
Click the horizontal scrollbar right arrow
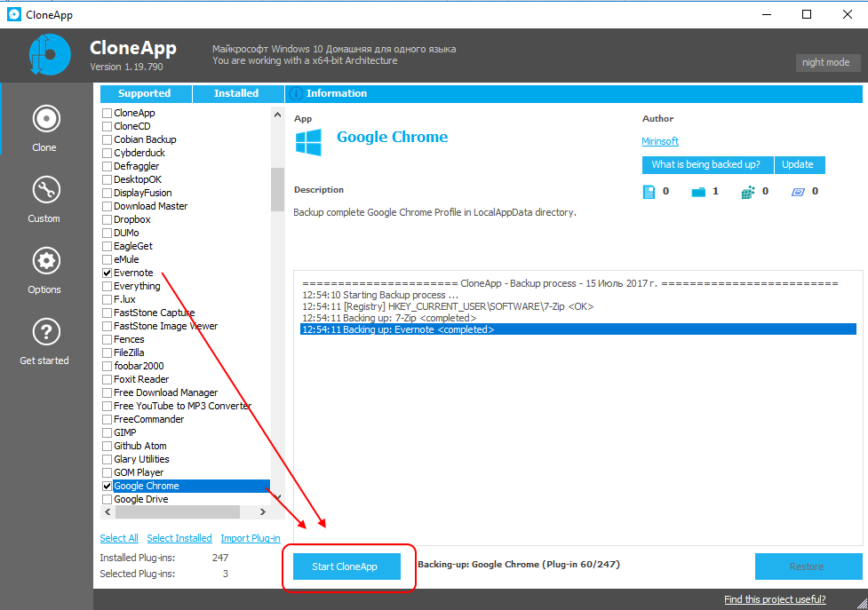(263, 512)
